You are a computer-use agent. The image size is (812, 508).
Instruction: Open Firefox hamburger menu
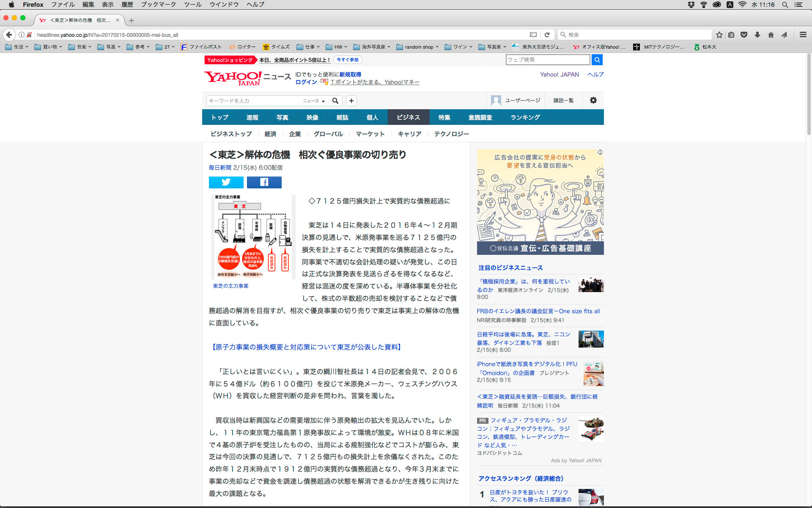(x=803, y=35)
